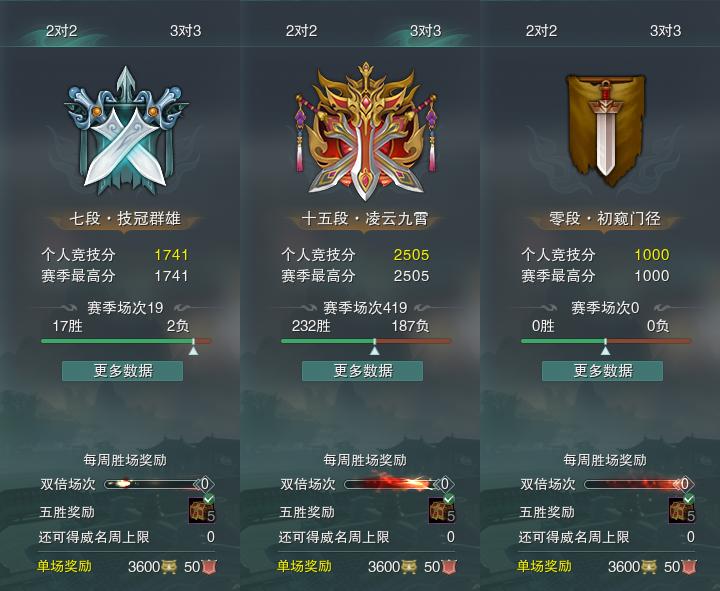720x591 pixels.
Task: Click the crossed-blades rank seven emblem
Action: (x=125, y=131)
